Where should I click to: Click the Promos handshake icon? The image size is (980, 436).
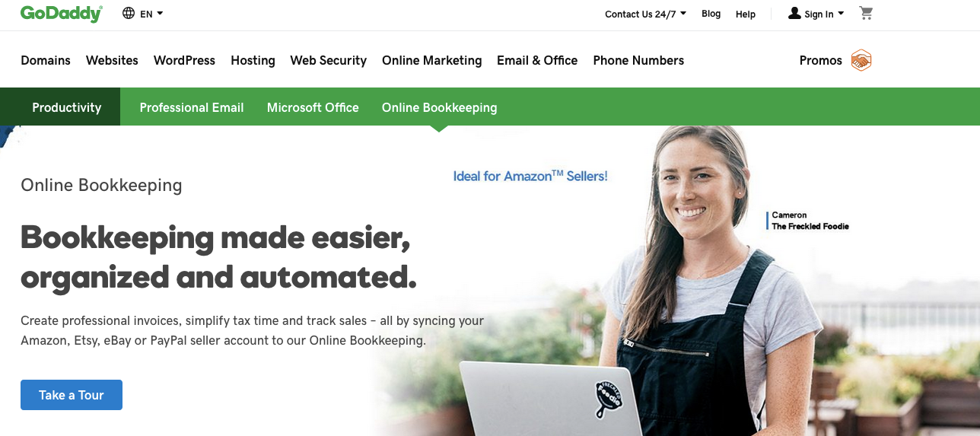[861, 60]
